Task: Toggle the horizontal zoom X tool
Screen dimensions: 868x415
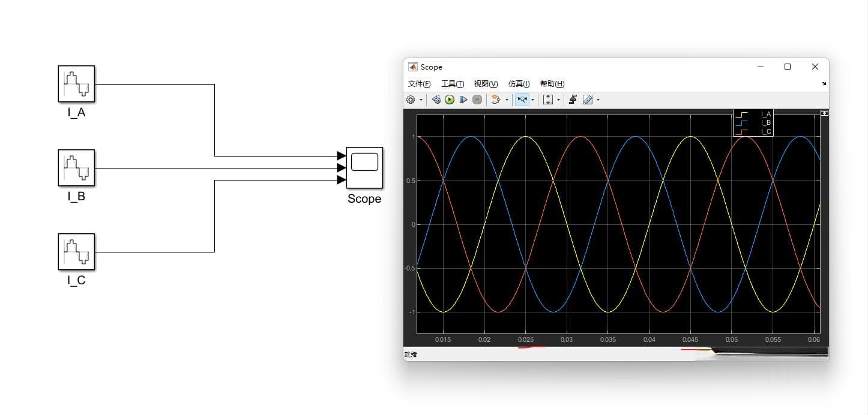Action: pos(522,100)
